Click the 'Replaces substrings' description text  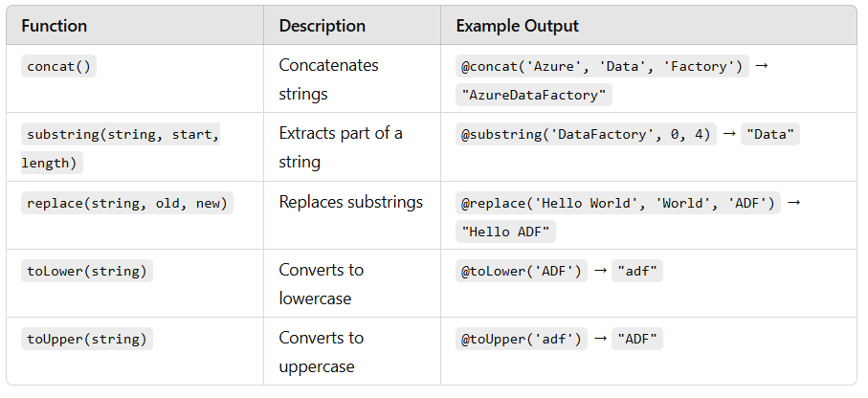(350, 202)
